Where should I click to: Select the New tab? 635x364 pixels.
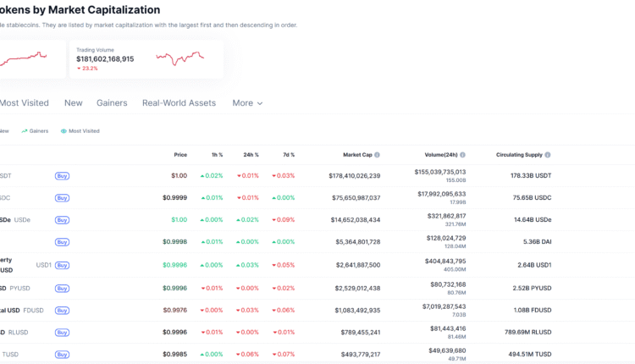click(74, 103)
